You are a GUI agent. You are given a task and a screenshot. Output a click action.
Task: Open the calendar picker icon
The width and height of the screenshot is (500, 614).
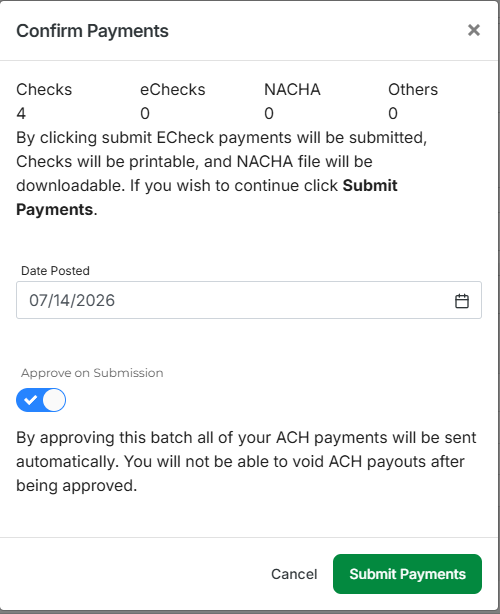click(x=462, y=301)
